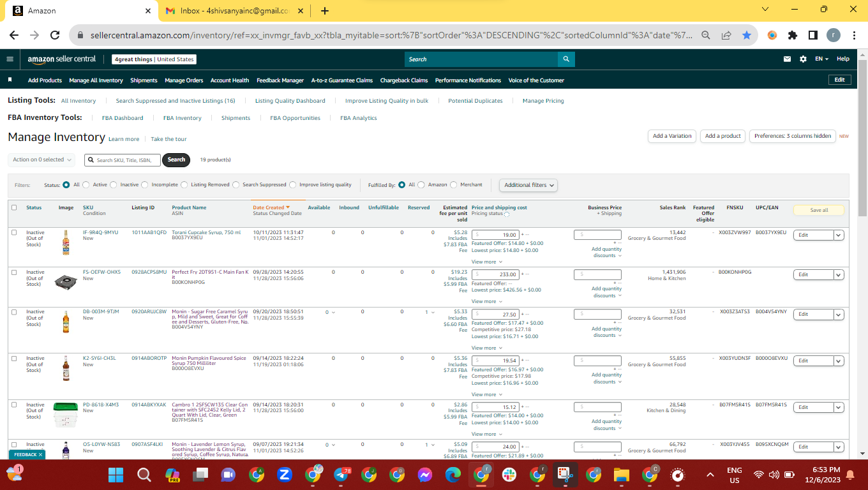
Task: Click the Torani Cupcake Syrup product thumbnail
Action: (66, 242)
